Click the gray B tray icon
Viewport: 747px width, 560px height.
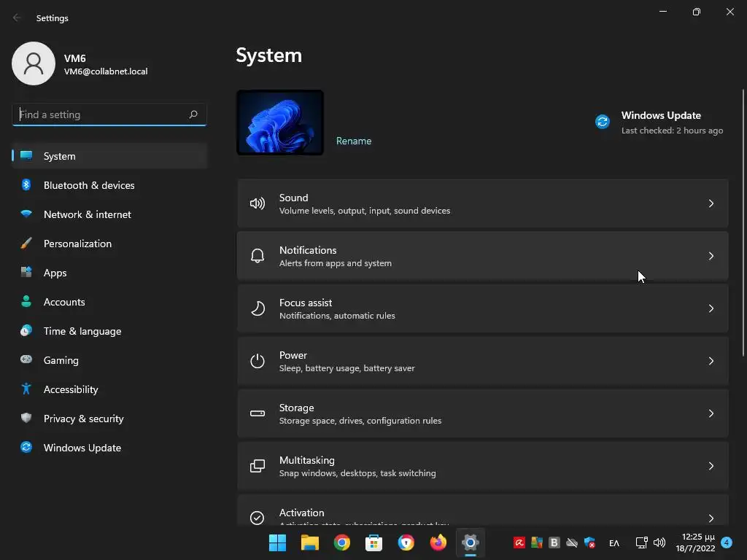pyautogui.click(x=554, y=542)
